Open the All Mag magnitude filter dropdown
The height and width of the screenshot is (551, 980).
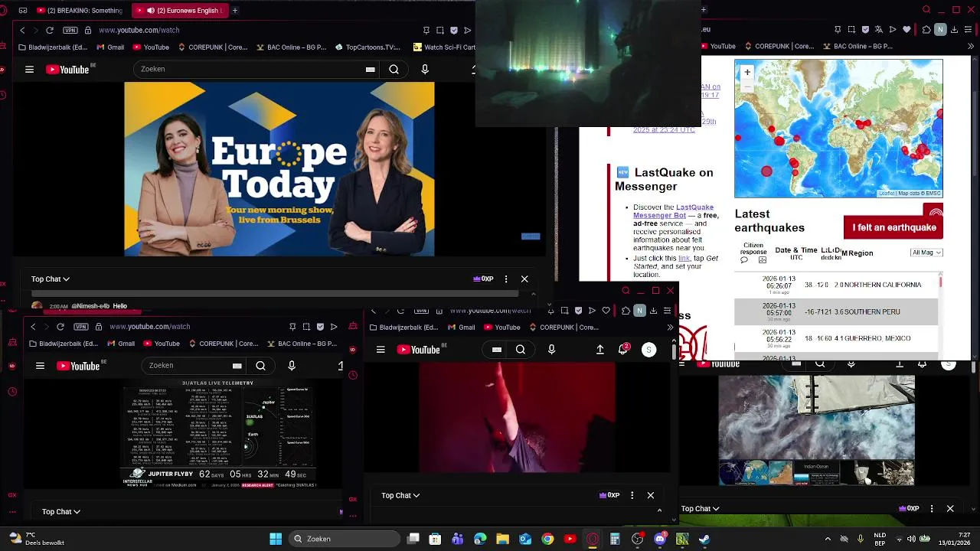point(926,253)
